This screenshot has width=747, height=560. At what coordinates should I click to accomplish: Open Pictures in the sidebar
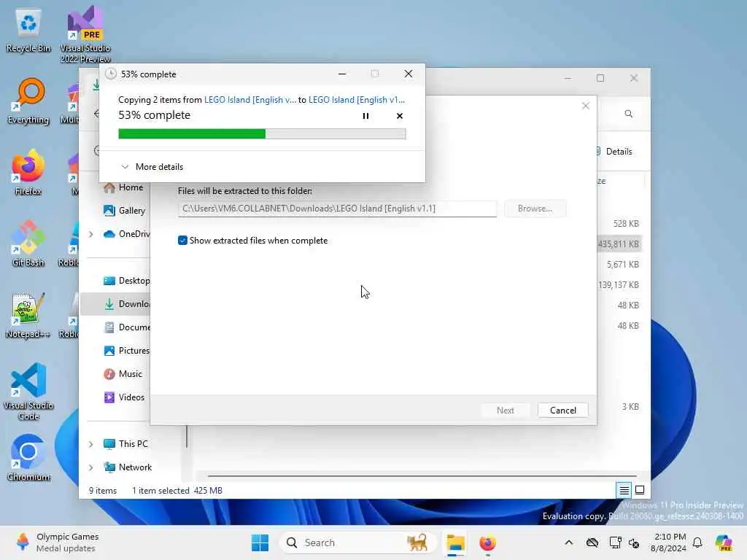coord(127,351)
